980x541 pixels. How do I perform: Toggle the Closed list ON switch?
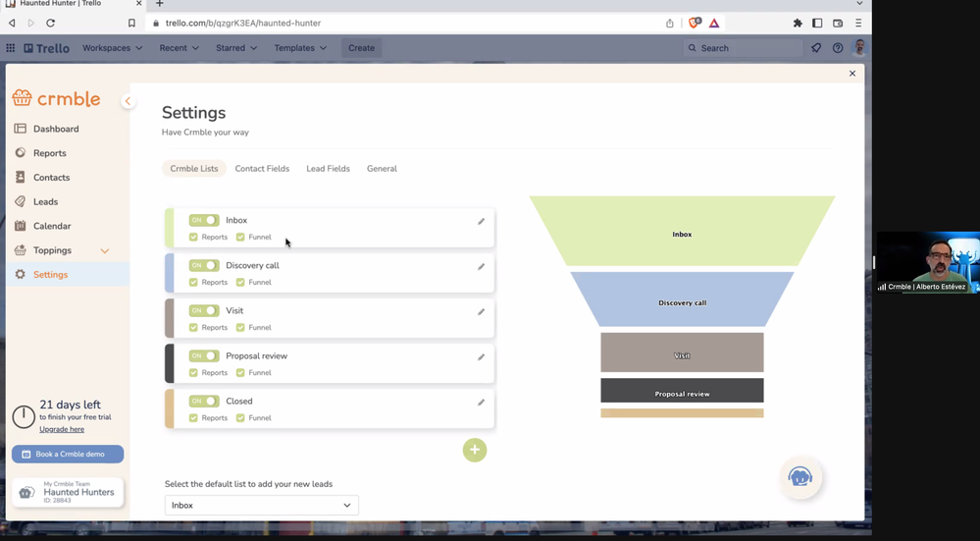coord(204,401)
